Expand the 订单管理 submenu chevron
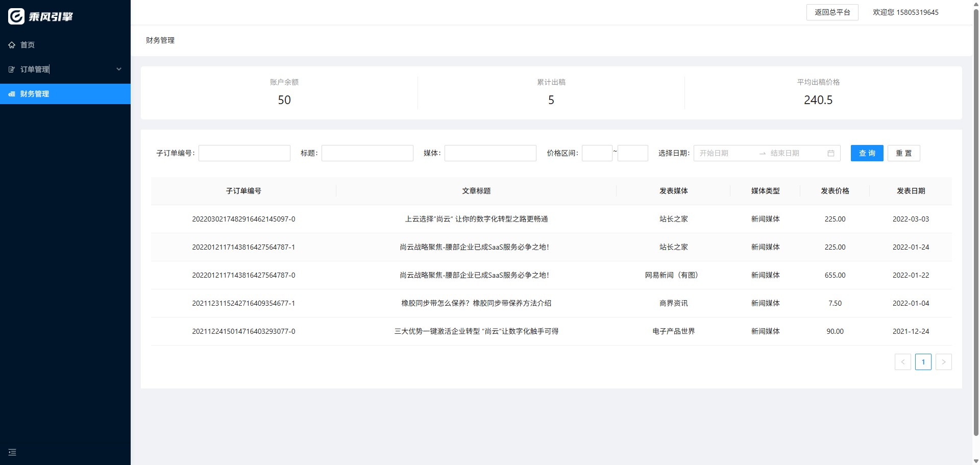980x465 pixels. (x=119, y=69)
